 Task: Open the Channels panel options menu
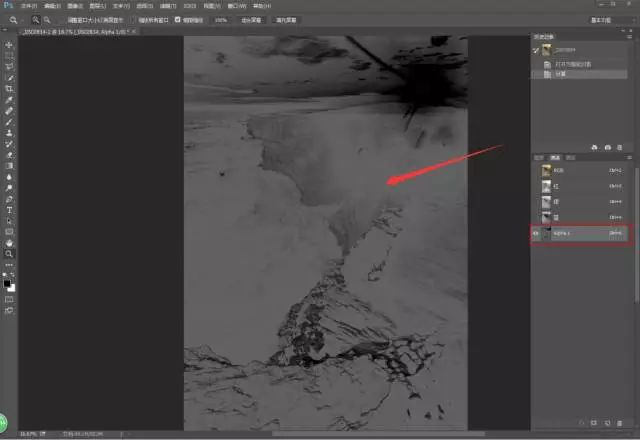coord(629,157)
